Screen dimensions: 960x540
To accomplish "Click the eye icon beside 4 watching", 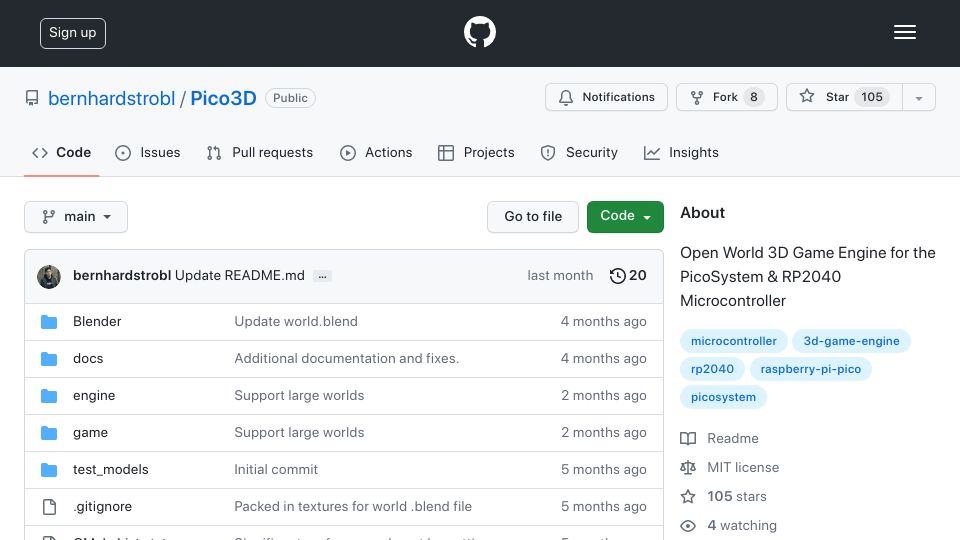I will pos(688,526).
